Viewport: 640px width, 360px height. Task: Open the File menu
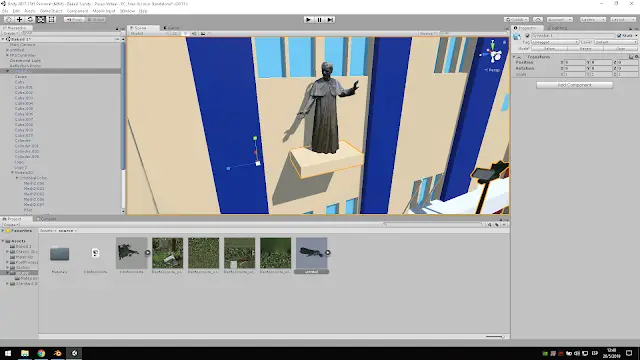(5, 11)
